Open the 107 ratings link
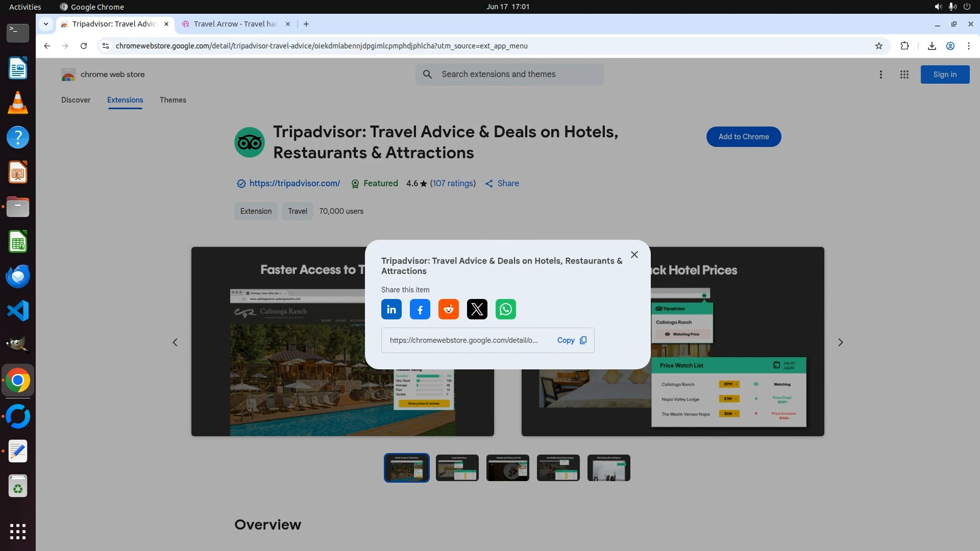 (453, 183)
